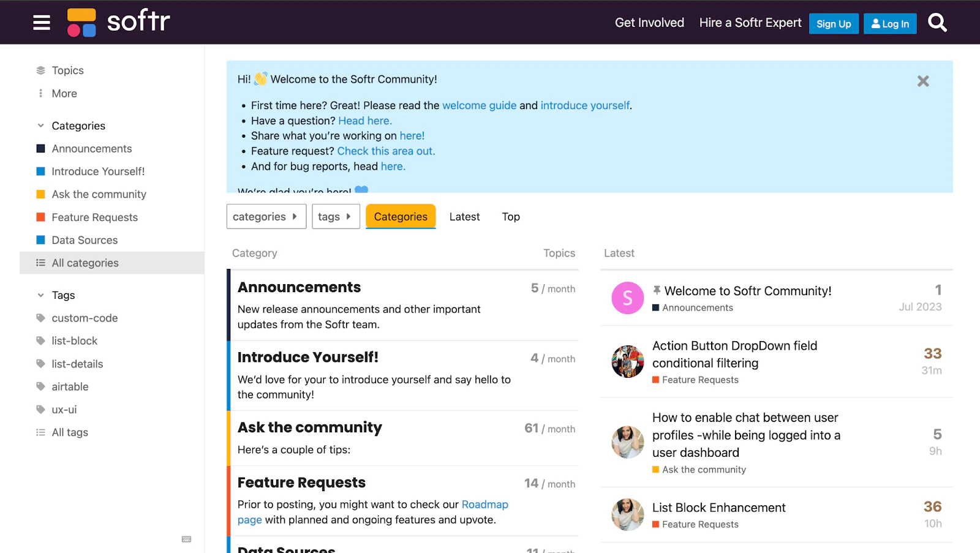980x553 pixels.
Task: Click Announcements color square in sidebar
Action: (40, 148)
